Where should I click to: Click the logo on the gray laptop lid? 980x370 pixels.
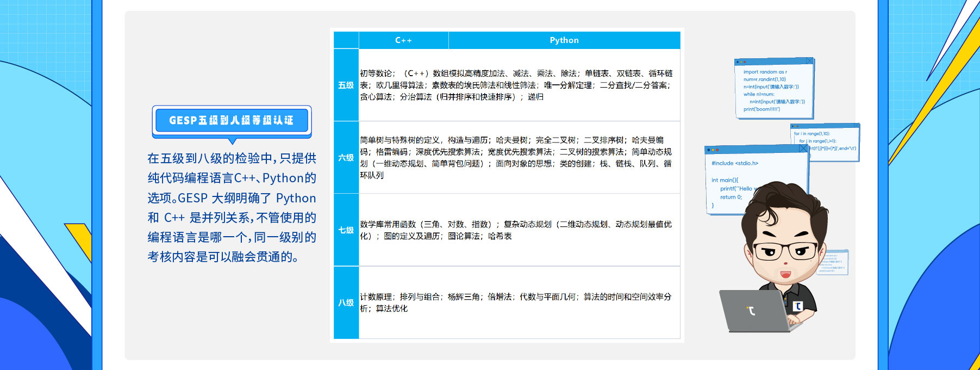pyautogui.click(x=751, y=311)
